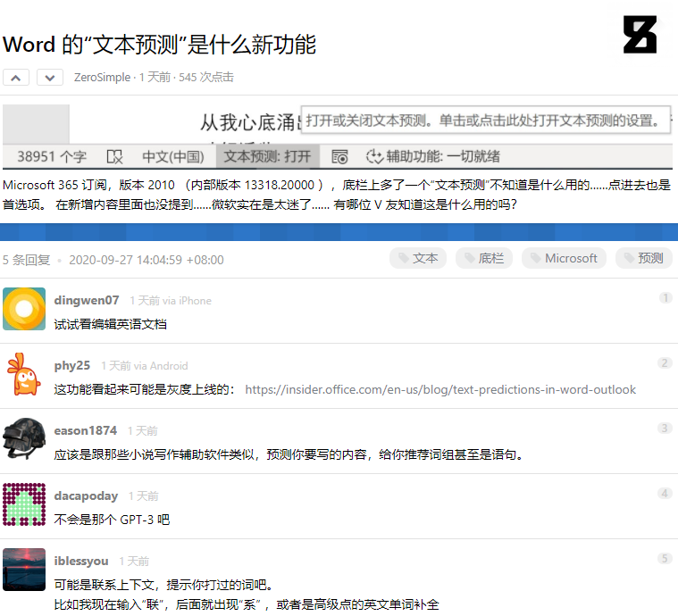Click reply number 1 badge
This screenshot has height=616, width=678.
pyautogui.click(x=665, y=298)
